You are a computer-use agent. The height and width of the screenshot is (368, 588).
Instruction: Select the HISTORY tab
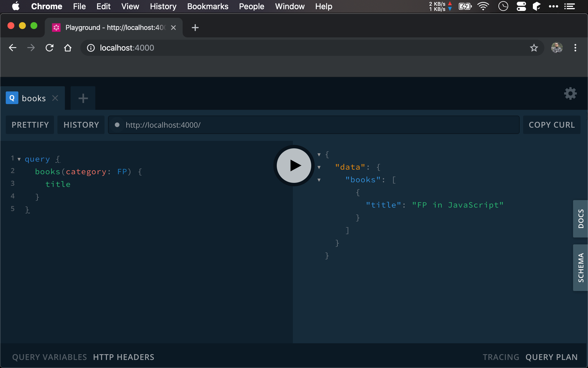click(x=81, y=125)
